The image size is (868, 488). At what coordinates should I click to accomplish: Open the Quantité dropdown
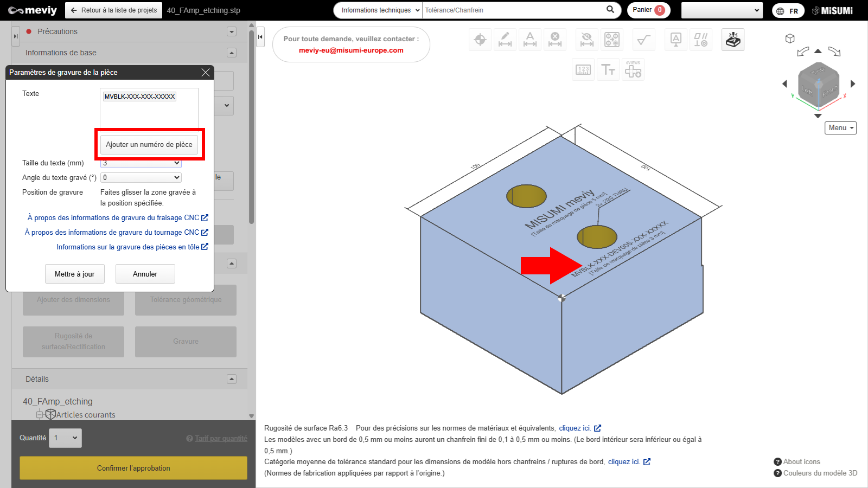point(66,438)
